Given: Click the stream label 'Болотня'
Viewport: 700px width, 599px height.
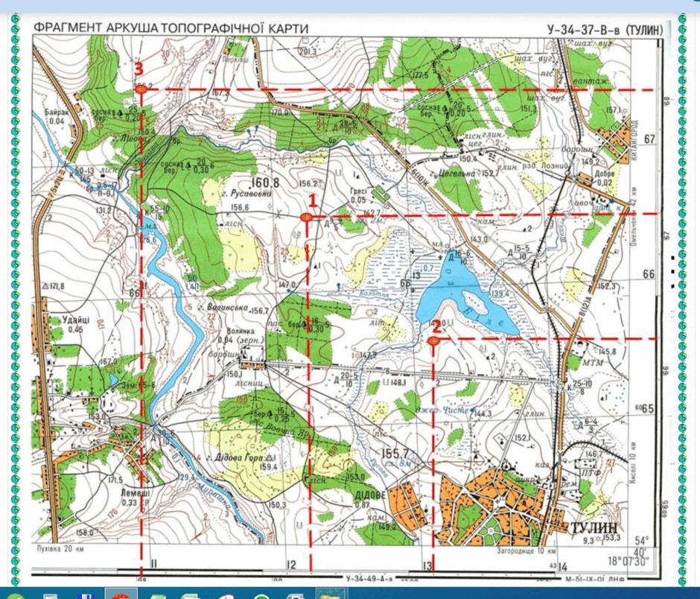Looking at the screenshot, I should coord(372,294).
